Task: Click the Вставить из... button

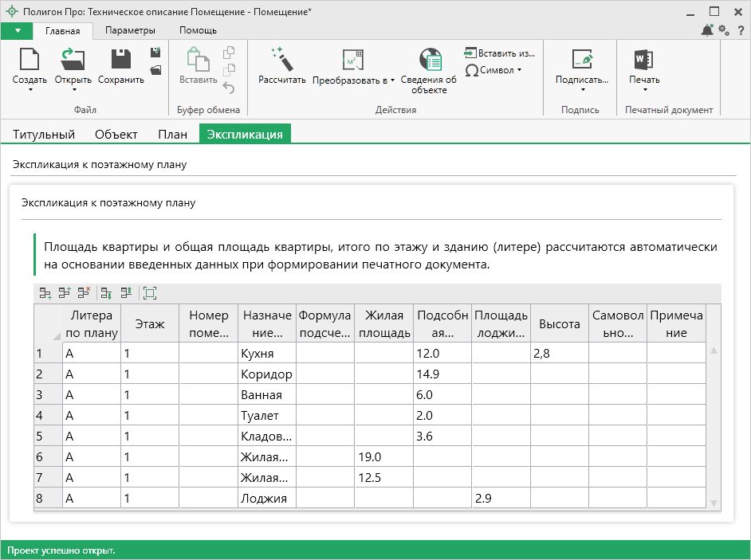Action: point(500,53)
